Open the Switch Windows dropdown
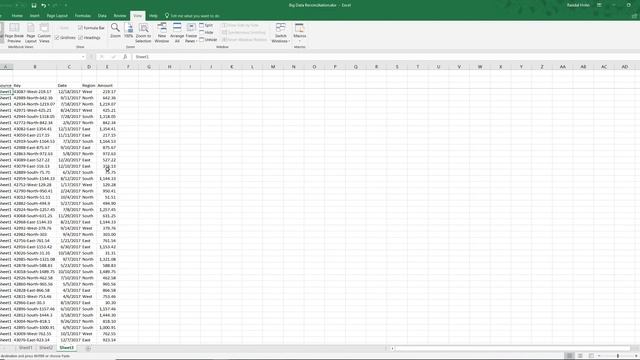Screen dimensions: 640x360 coord(280,33)
